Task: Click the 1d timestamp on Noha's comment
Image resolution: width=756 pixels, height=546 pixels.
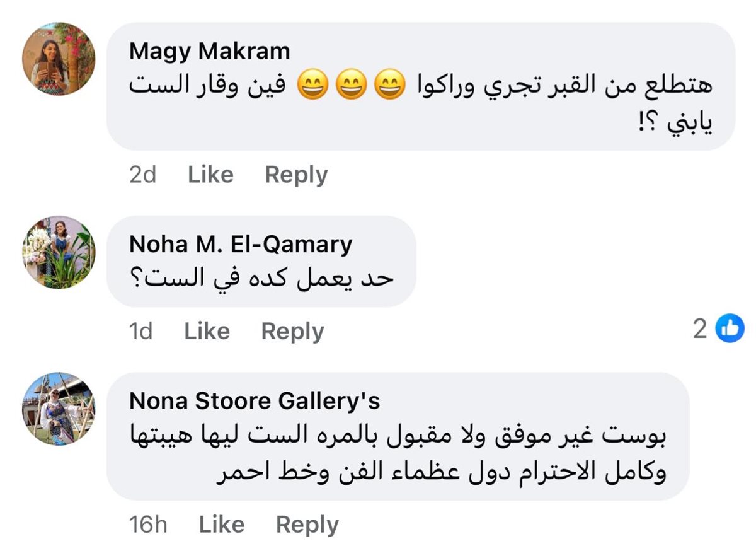Action: (140, 331)
